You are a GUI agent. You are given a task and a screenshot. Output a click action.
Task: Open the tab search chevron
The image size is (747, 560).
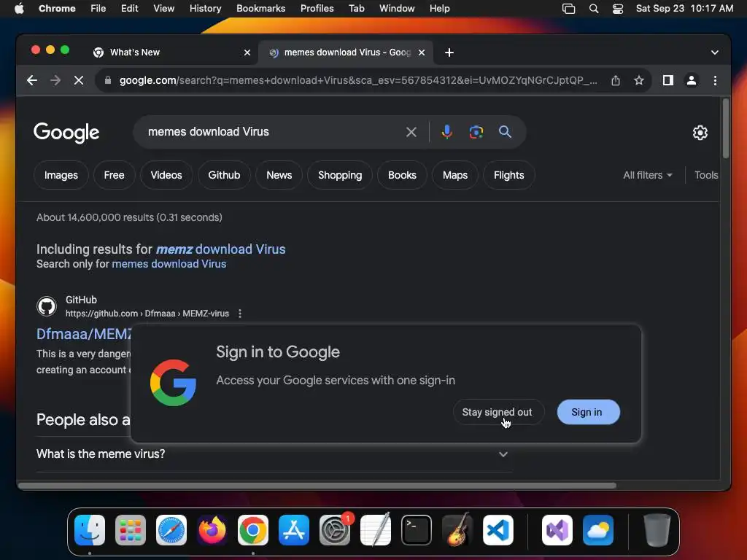click(715, 52)
